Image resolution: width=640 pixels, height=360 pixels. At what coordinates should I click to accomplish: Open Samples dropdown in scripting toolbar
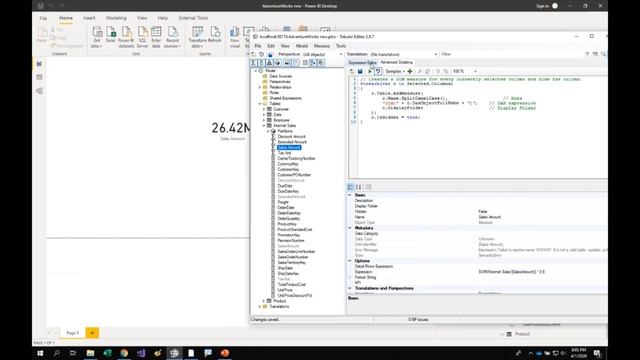tap(395, 71)
